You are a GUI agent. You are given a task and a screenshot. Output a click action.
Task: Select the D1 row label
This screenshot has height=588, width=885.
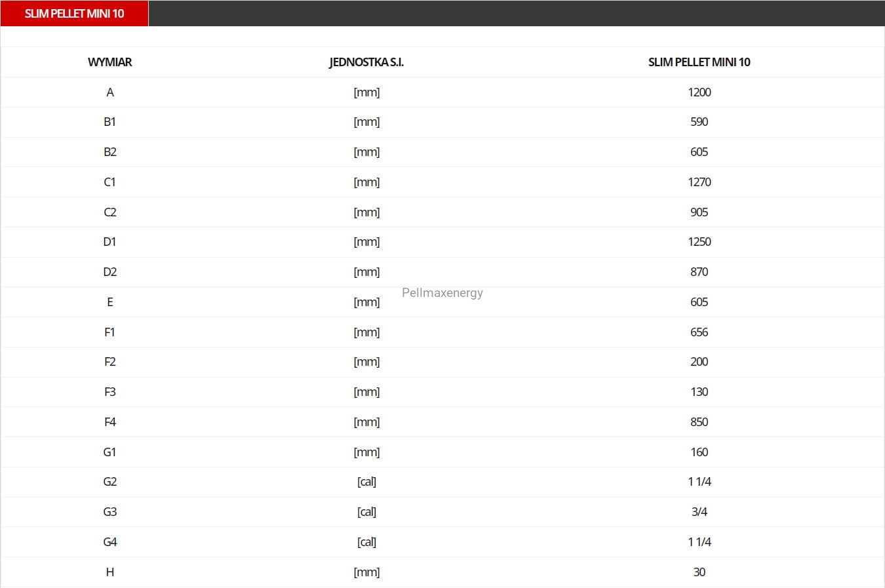click(x=110, y=242)
